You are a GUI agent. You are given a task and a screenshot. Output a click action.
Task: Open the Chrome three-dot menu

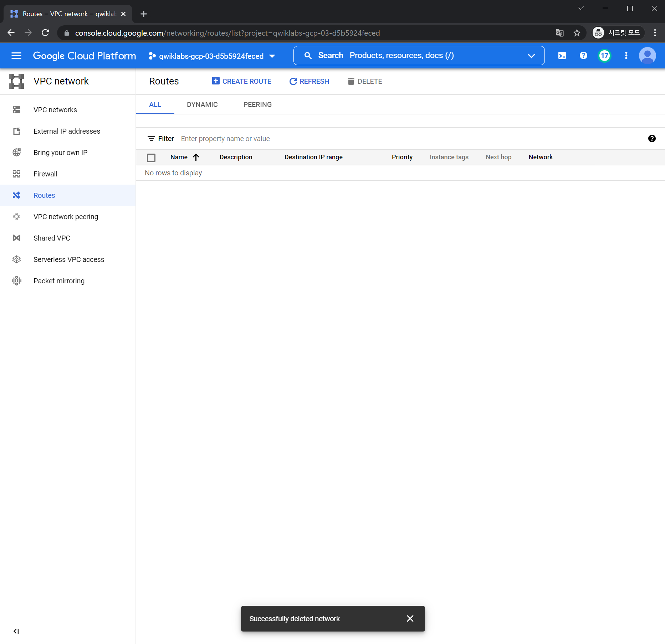655,33
